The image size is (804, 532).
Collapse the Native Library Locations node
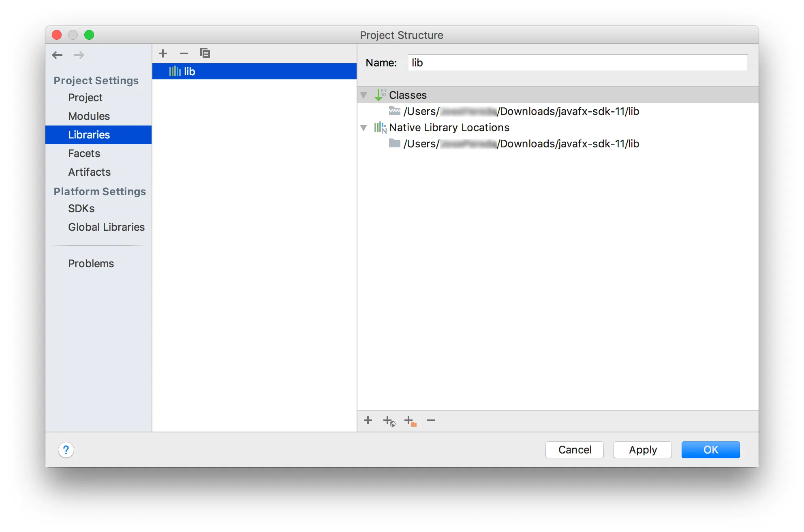coord(364,128)
